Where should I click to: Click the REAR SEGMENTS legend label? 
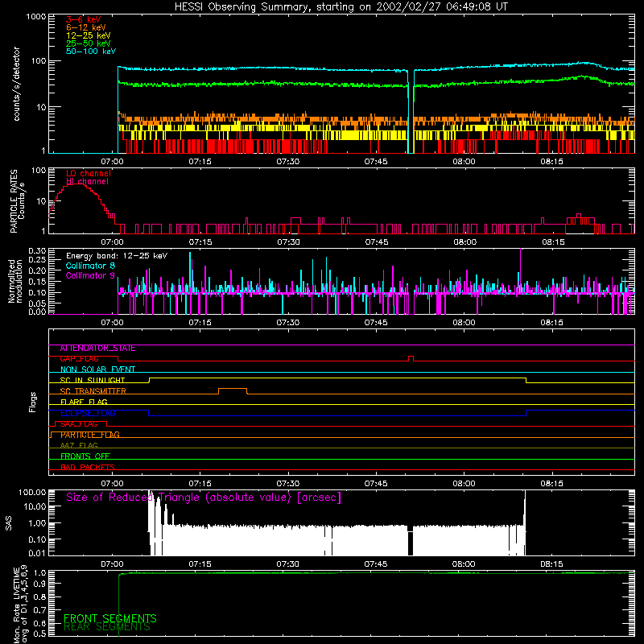point(107,627)
